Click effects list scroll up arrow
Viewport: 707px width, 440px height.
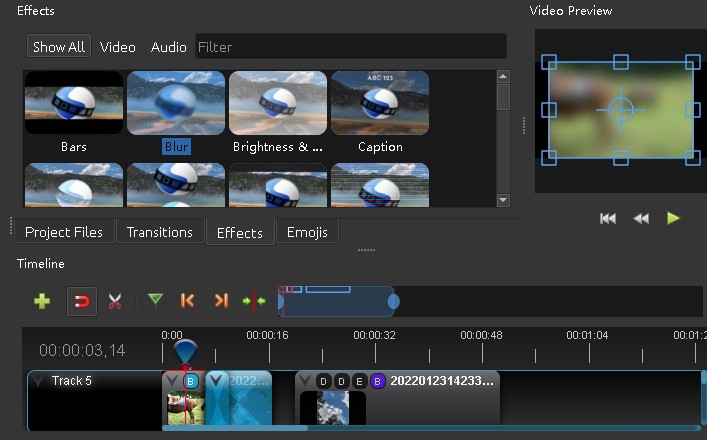click(x=503, y=77)
